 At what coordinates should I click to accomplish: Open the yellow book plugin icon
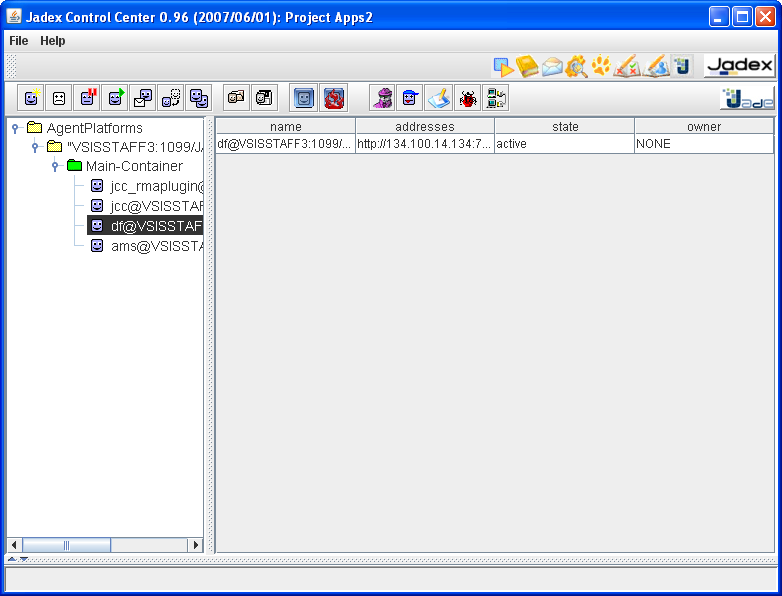[527, 66]
